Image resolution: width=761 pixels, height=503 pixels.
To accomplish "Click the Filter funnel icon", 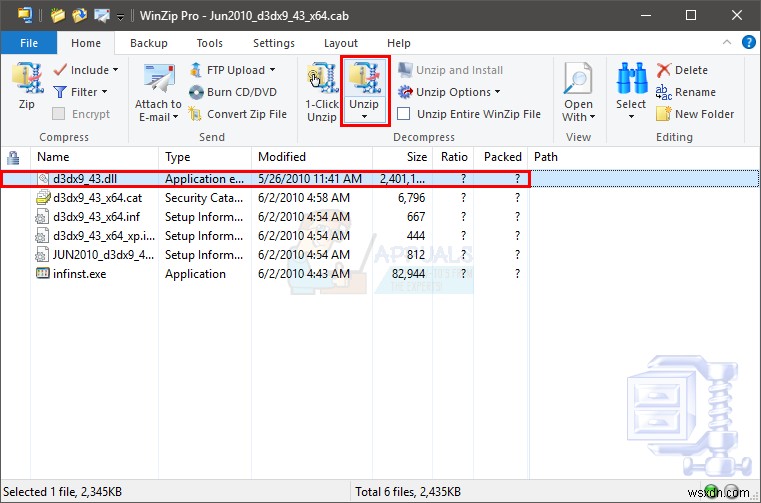I will (x=60, y=92).
